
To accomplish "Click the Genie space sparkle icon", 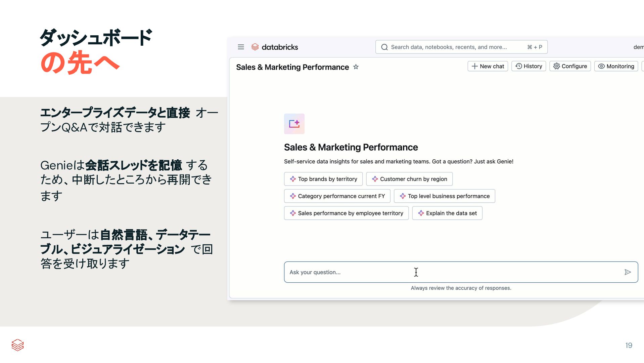I will coord(294,124).
